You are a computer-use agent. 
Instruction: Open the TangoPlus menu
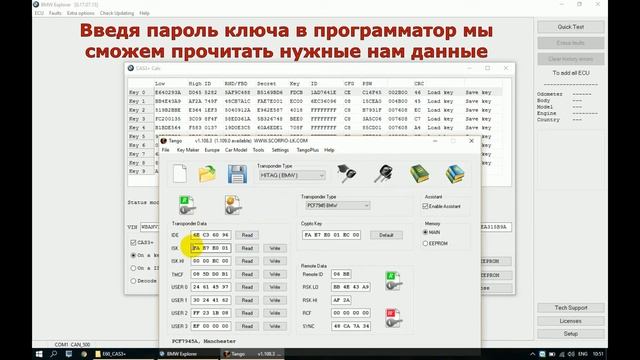(x=307, y=150)
